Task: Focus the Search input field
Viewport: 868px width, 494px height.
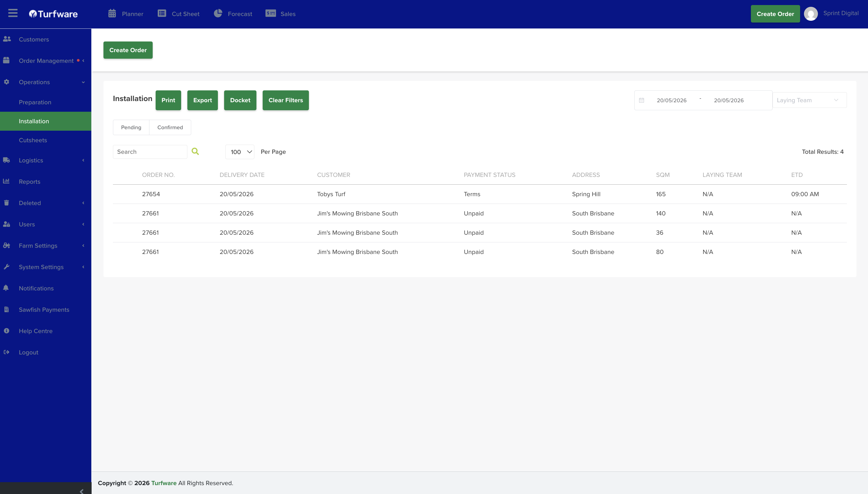Action: pos(150,152)
